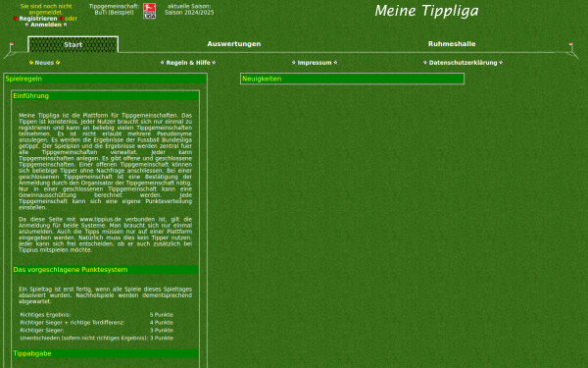Open the Datenschutzerklärung page

click(x=464, y=63)
